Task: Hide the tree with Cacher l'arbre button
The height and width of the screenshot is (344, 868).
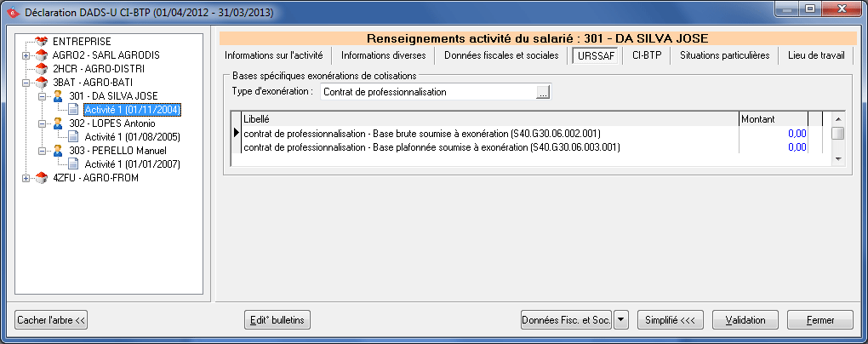Action: 51,319
